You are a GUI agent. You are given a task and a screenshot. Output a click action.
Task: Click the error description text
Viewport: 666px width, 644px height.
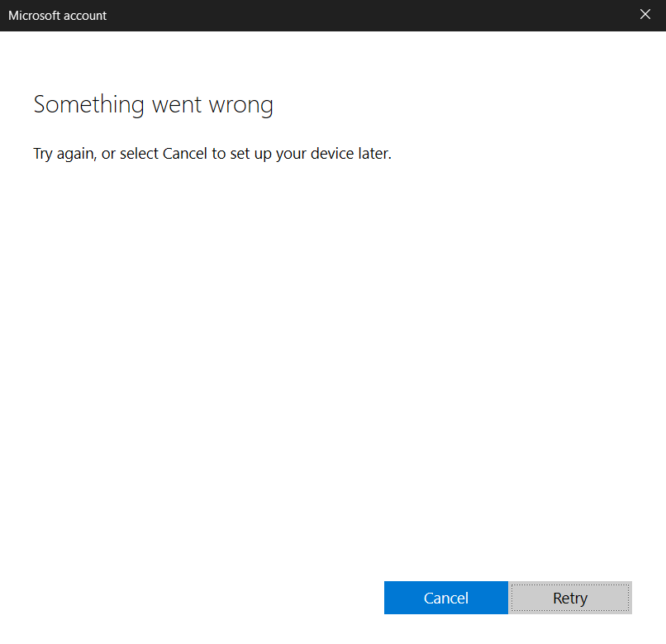click(x=212, y=154)
